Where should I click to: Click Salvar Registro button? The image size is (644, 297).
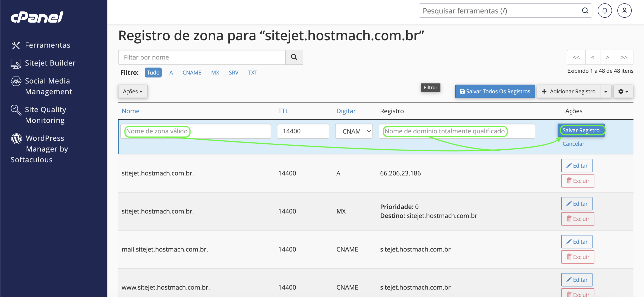pos(581,130)
